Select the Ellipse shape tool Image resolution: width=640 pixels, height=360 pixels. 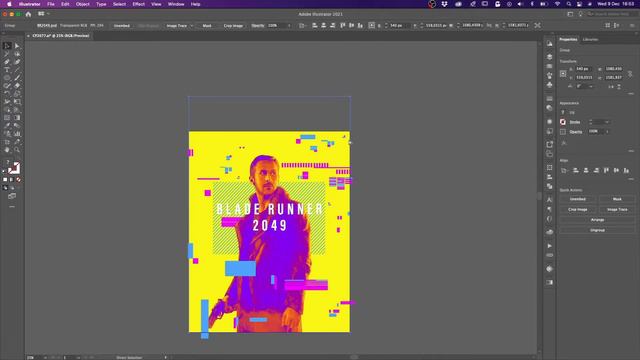[x=7, y=78]
